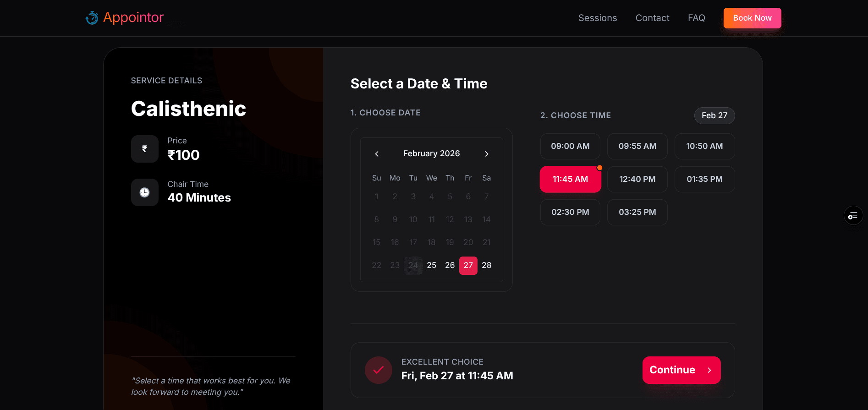Image resolution: width=868 pixels, height=410 pixels.
Task: Select the 09:00 AM time slot
Action: point(570,146)
